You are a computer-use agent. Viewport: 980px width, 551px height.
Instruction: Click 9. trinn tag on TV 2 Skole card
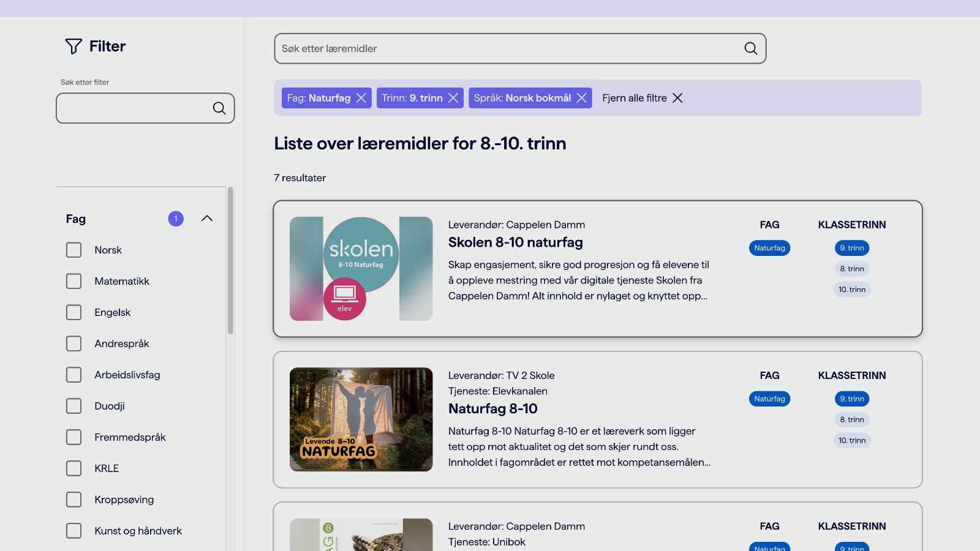pyautogui.click(x=852, y=399)
